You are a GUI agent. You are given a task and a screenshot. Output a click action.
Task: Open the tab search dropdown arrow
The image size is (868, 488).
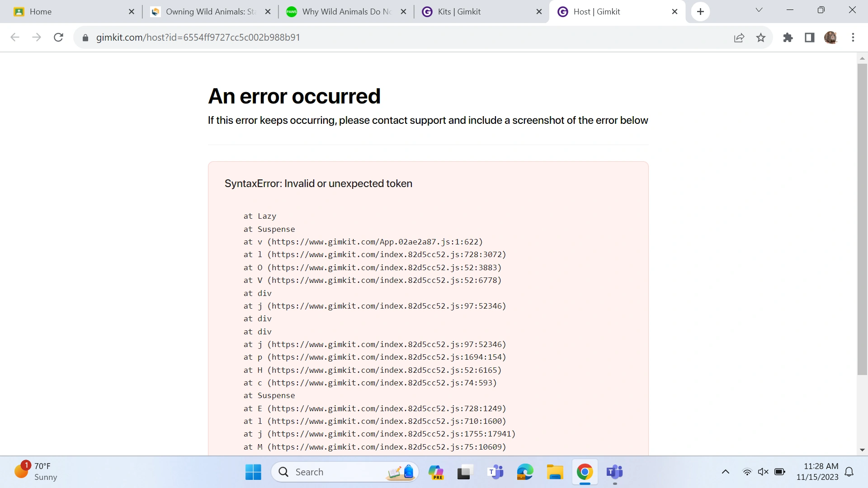759,9
